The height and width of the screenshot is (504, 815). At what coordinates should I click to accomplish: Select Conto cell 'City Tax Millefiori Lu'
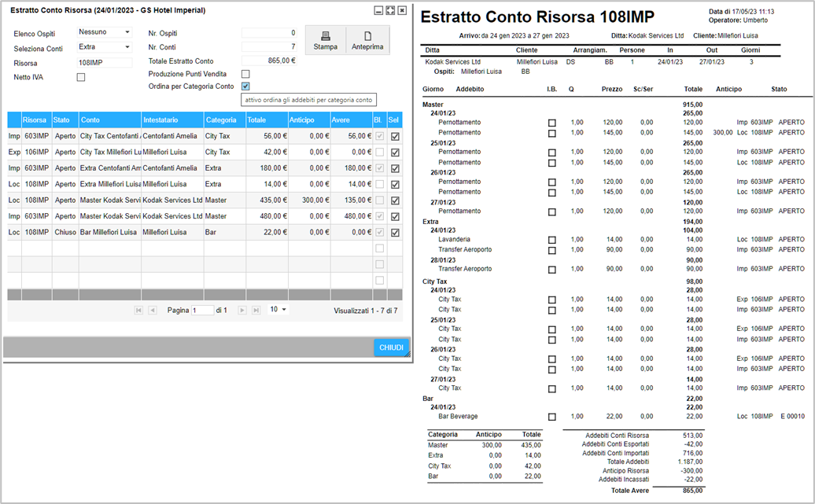[109, 153]
